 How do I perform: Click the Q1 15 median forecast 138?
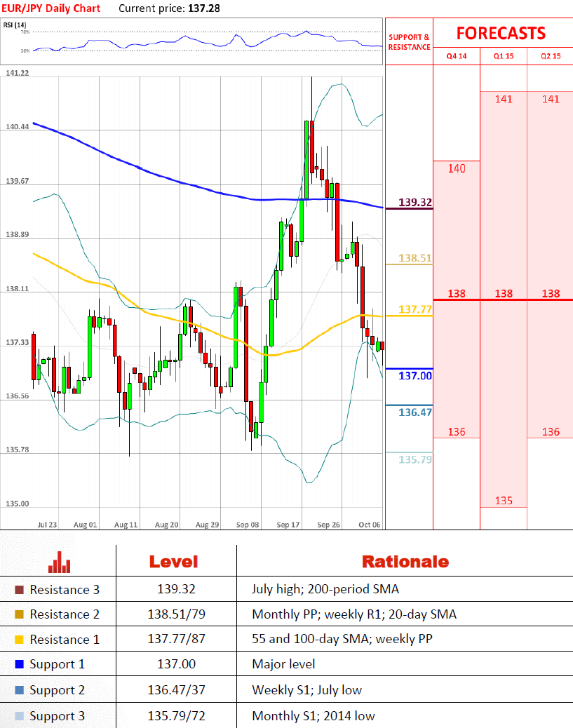(x=504, y=293)
